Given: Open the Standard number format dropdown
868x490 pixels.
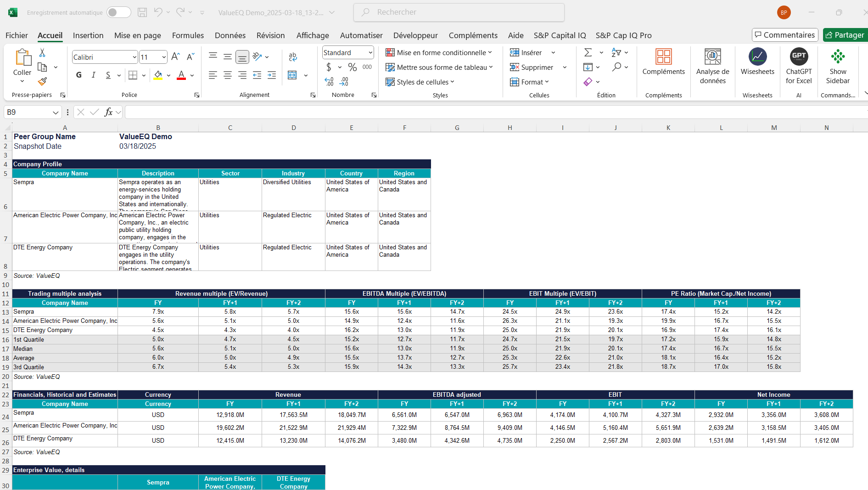Looking at the screenshot, I should pyautogui.click(x=370, y=53).
